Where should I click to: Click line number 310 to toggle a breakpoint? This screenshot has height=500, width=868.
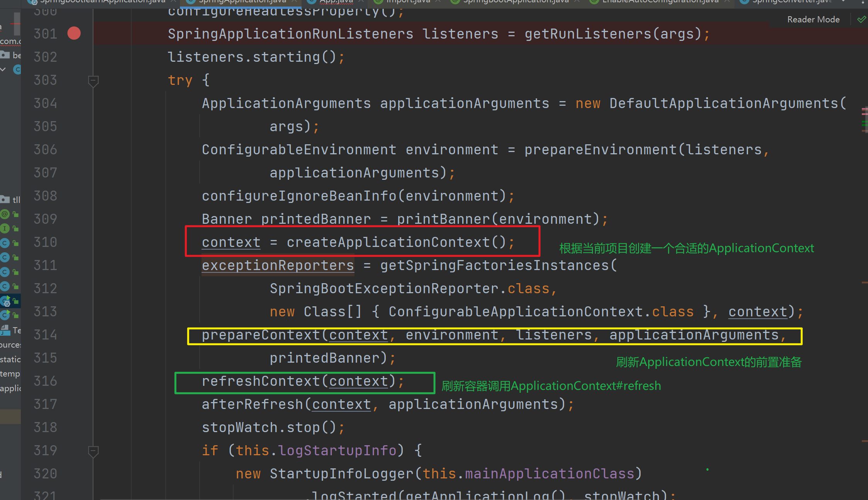tap(46, 242)
